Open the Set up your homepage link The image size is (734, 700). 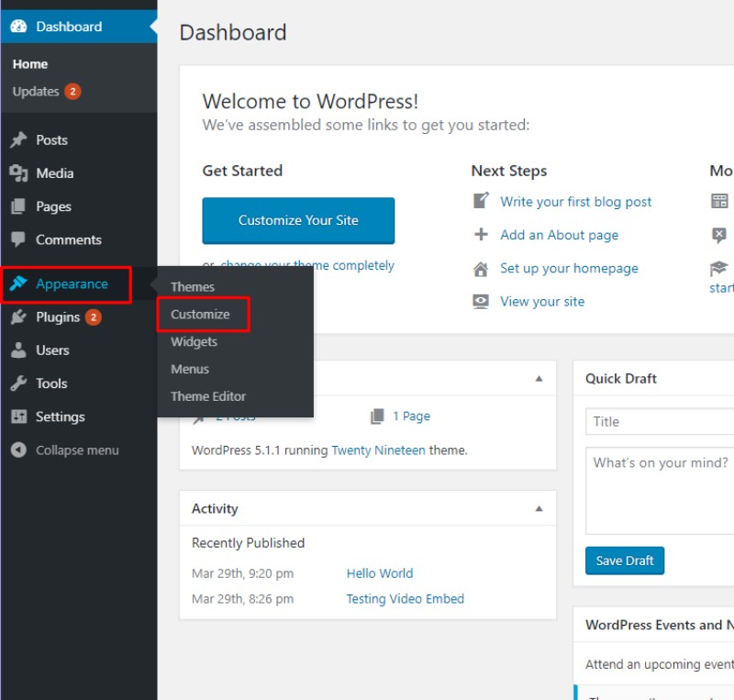(x=569, y=268)
